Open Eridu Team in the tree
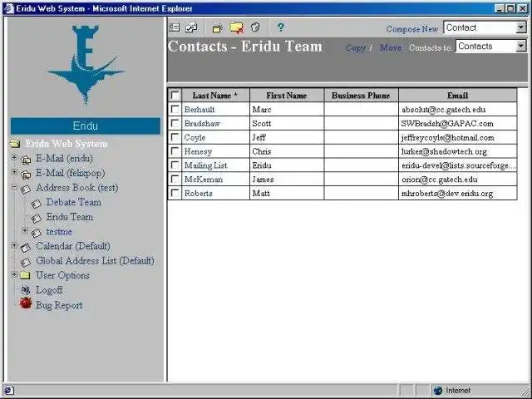The image size is (532, 399). 70,217
